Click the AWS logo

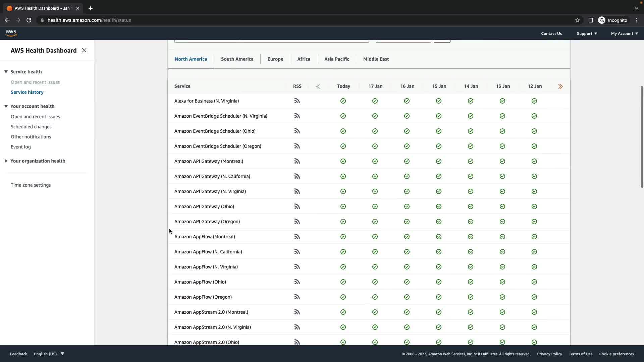(11, 33)
